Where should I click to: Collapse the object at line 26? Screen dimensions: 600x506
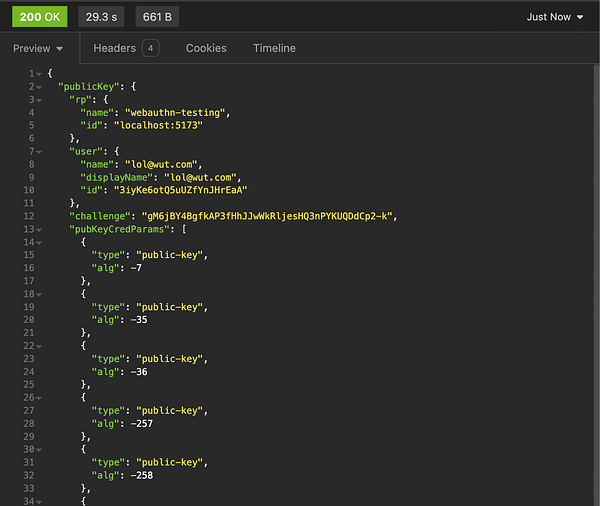coord(39,398)
